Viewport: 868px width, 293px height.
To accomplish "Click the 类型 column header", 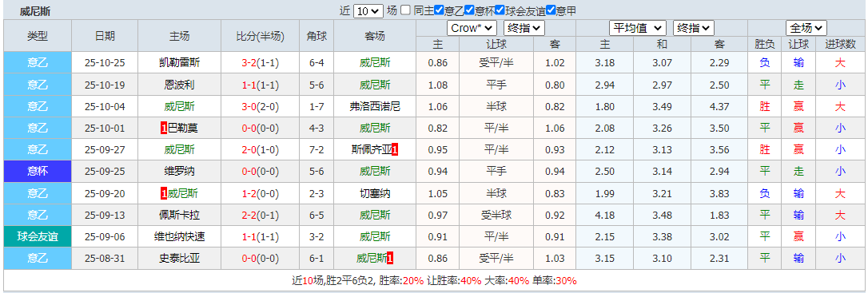I will coord(38,36).
